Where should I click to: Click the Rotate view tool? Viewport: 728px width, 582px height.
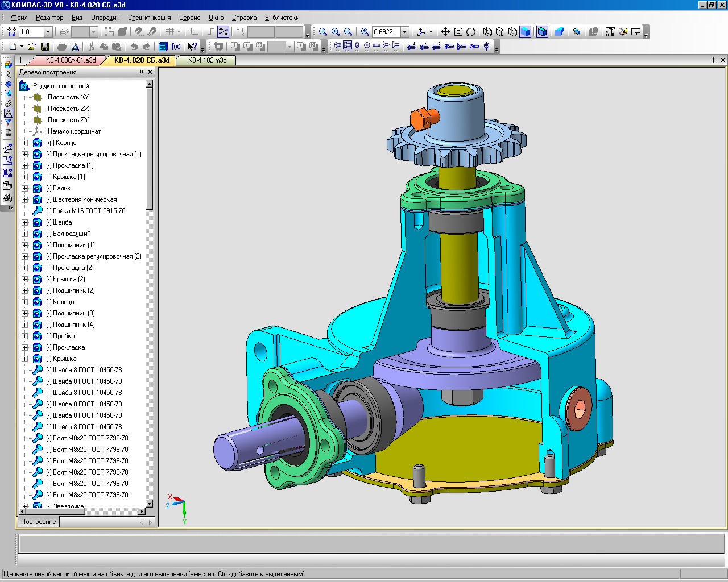point(471,32)
